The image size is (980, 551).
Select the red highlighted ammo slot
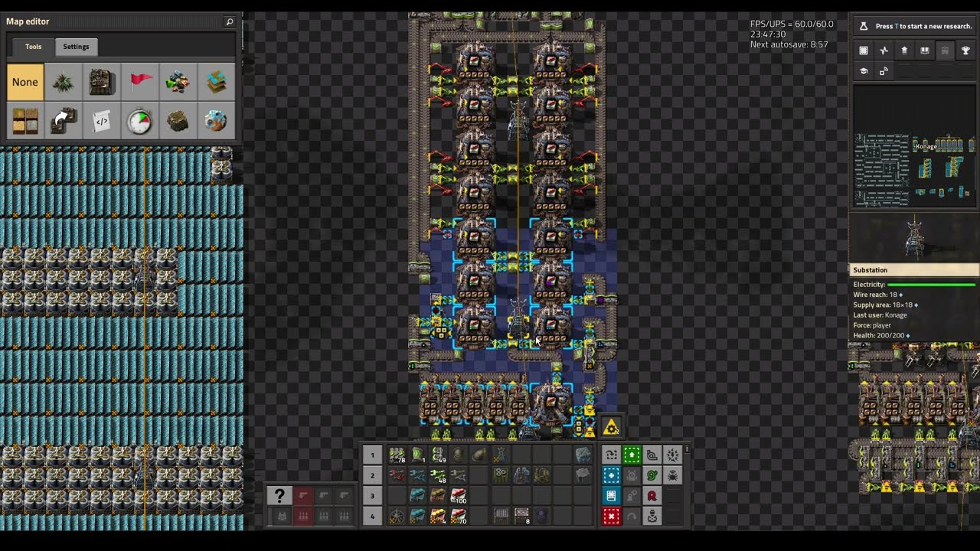coord(303,517)
